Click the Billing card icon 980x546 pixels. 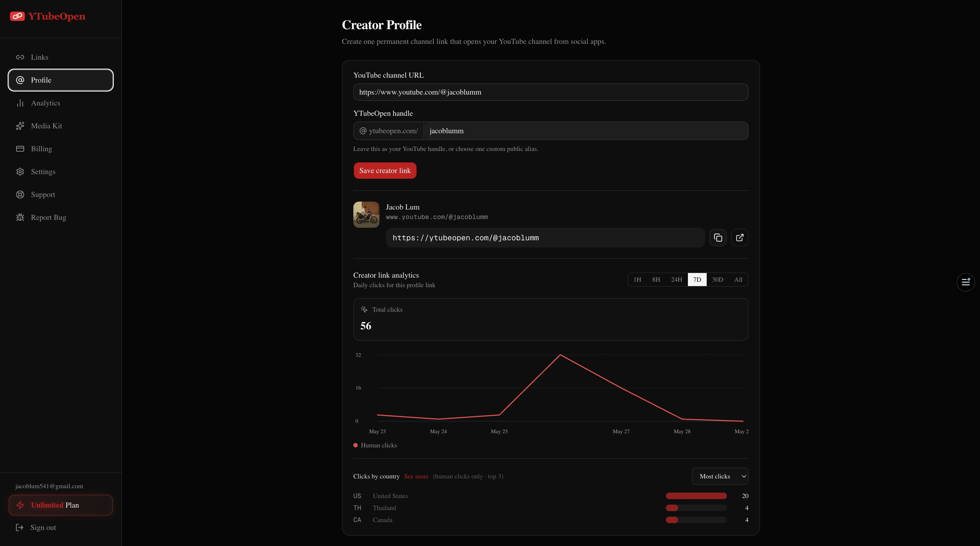[x=20, y=148]
